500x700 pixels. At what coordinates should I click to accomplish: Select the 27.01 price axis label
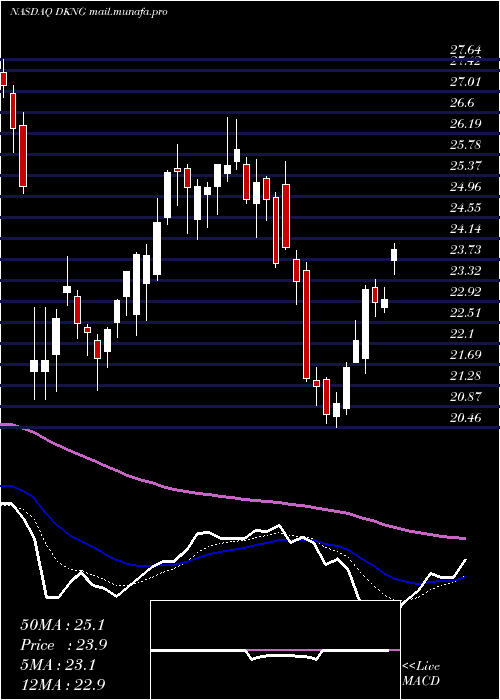[467, 82]
